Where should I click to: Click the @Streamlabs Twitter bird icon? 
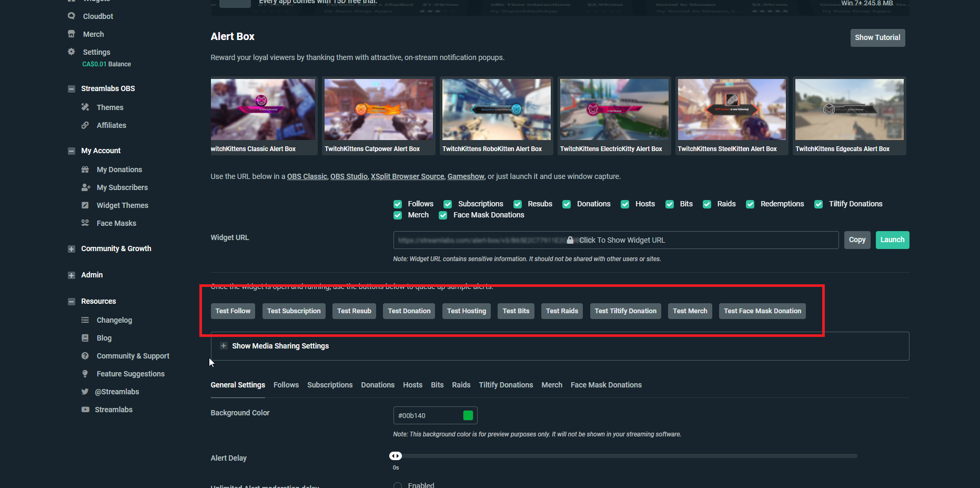85,392
